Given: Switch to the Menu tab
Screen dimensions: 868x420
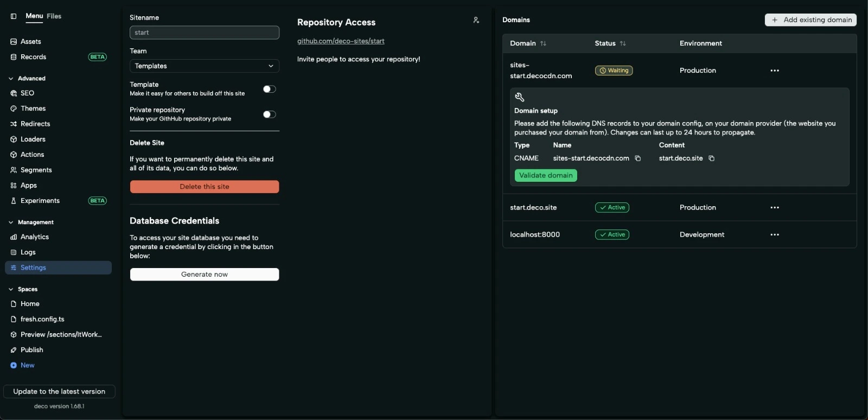Looking at the screenshot, I should (34, 16).
